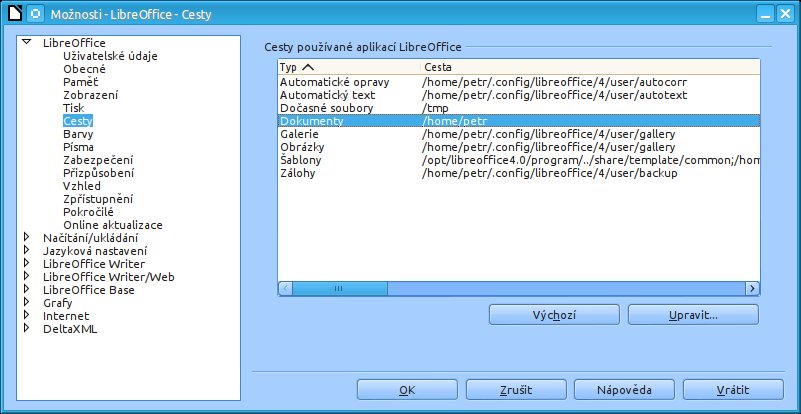Cancel the dialog with Zrušit
The image size is (801, 414).
[516, 390]
